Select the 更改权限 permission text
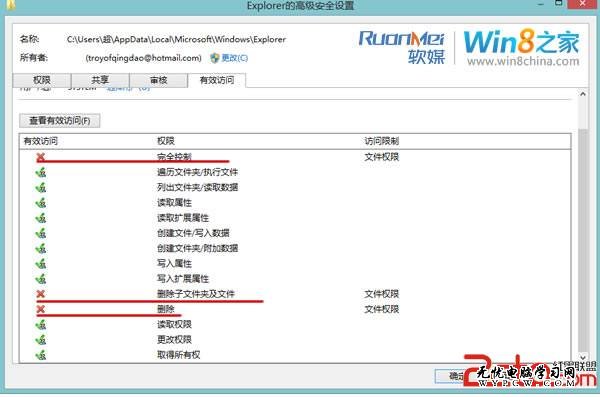This screenshot has height=397, width=600. point(174,340)
